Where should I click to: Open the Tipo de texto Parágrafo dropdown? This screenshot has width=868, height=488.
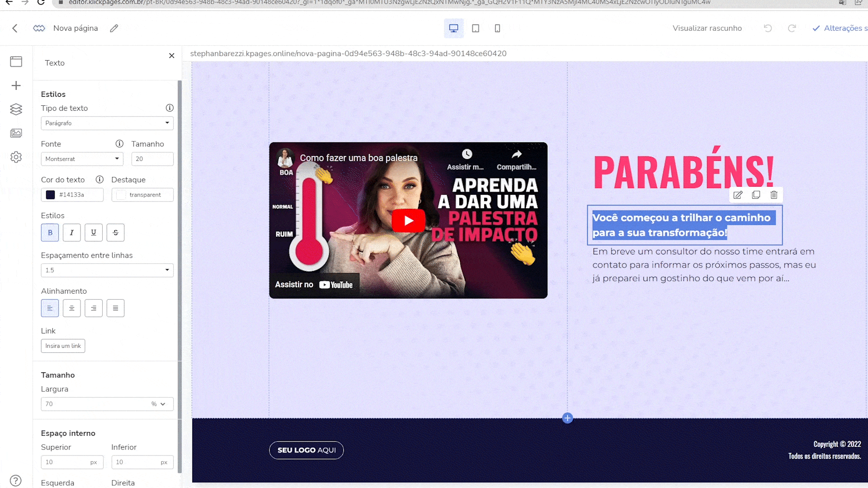[107, 123]
